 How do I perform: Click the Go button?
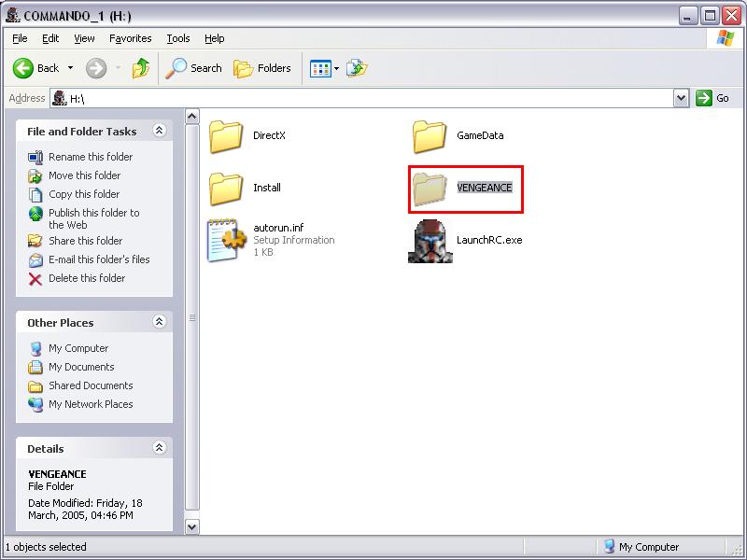pos(712,98)
